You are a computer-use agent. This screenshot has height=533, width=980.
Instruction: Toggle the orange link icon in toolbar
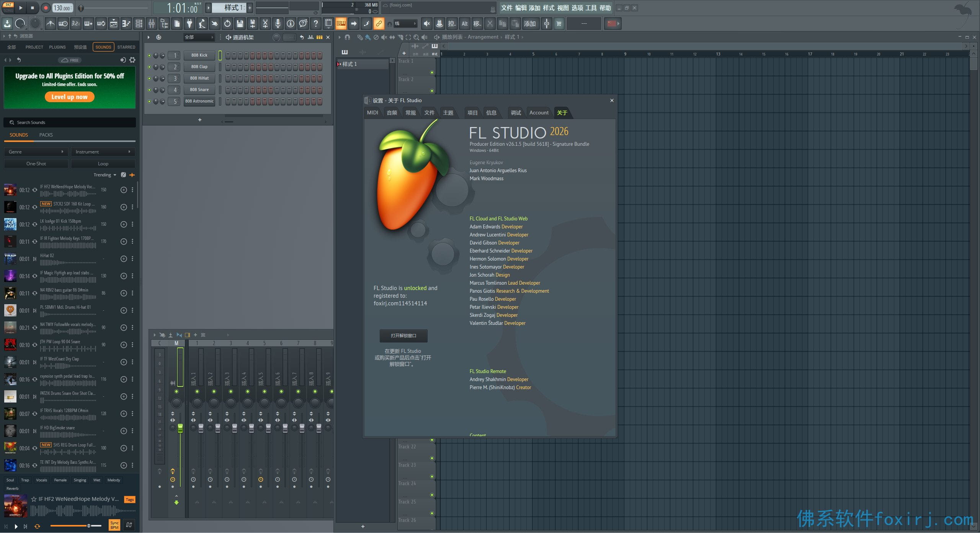[379, 24]
